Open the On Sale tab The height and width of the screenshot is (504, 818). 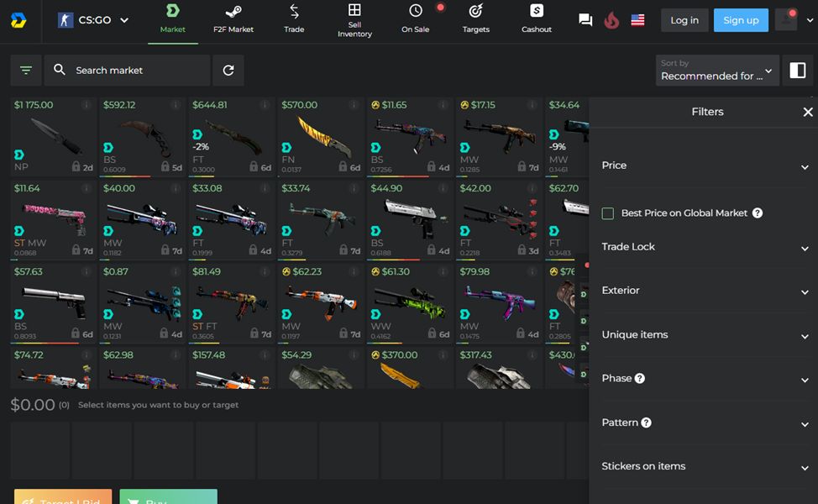(415, 18)
